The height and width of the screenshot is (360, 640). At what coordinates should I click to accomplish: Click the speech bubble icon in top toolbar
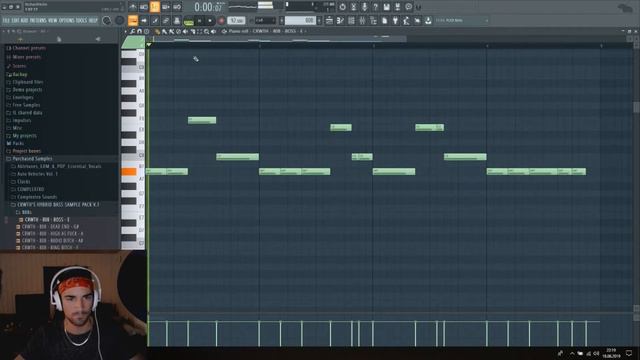click(x=409, y=7)
